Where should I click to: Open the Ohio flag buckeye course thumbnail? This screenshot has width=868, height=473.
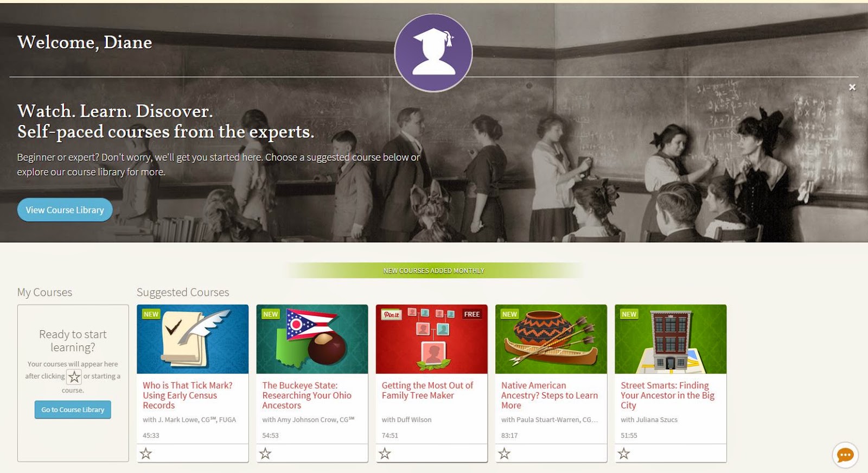(312, 339)
